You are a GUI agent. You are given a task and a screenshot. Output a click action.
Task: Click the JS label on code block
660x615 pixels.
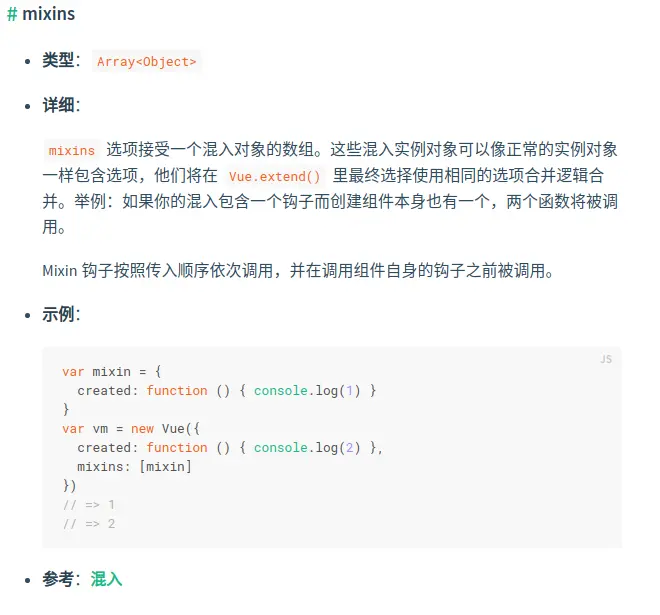[606, 359]
